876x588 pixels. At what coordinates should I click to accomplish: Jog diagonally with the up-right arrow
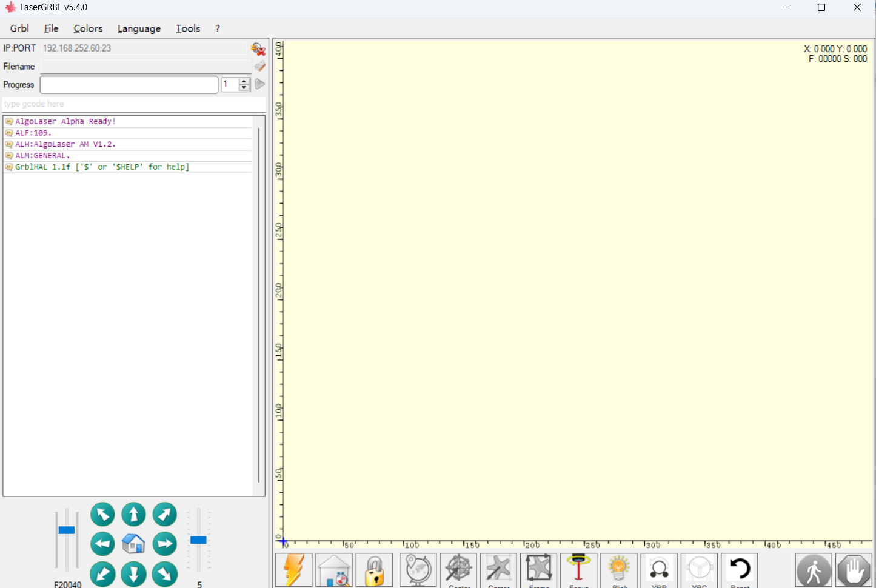[165, 515]
